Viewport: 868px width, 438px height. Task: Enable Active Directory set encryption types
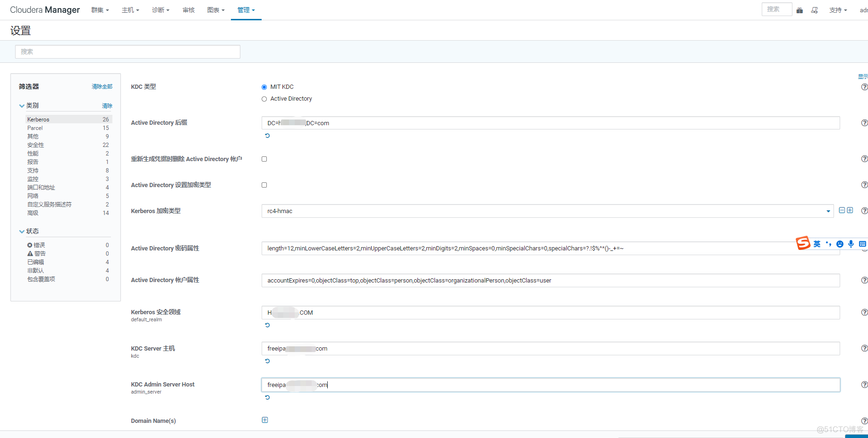(264, 185)
